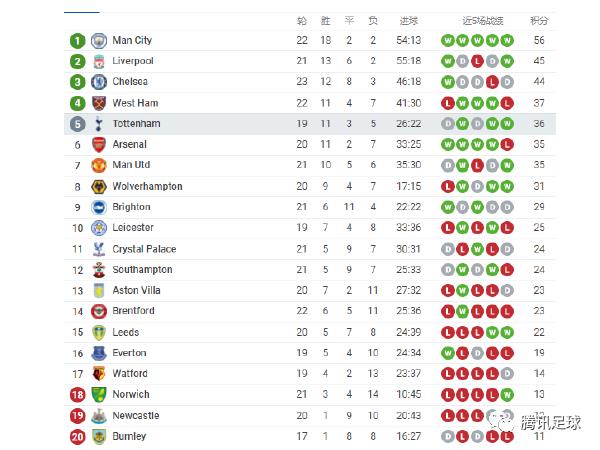Click the 进球 goals column header
The image size is (600, 450).
coord(409,20)
